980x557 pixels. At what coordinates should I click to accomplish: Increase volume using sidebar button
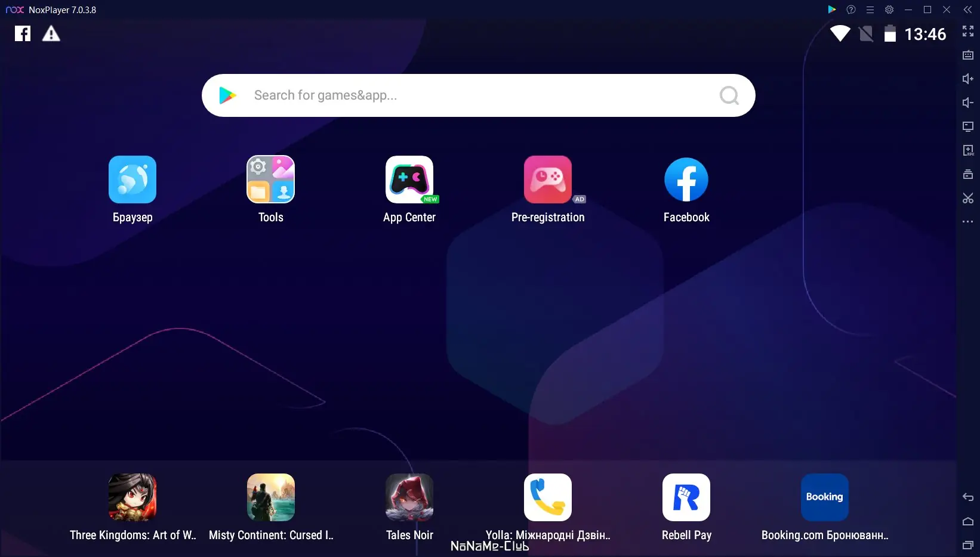click(968, 79)
